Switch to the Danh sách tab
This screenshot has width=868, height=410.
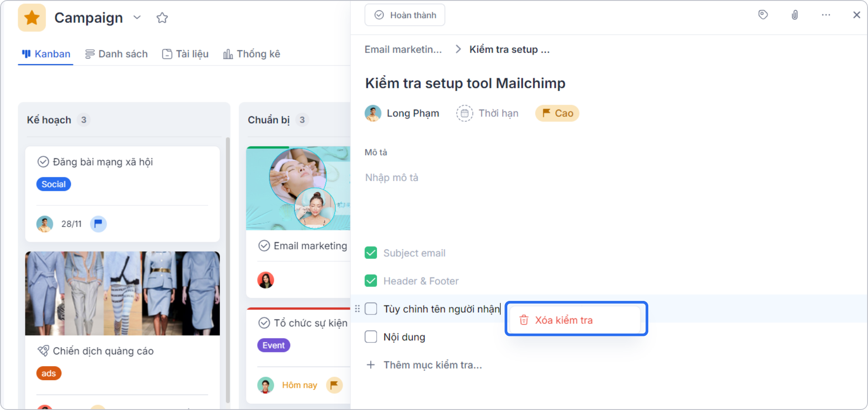(116, 53)
